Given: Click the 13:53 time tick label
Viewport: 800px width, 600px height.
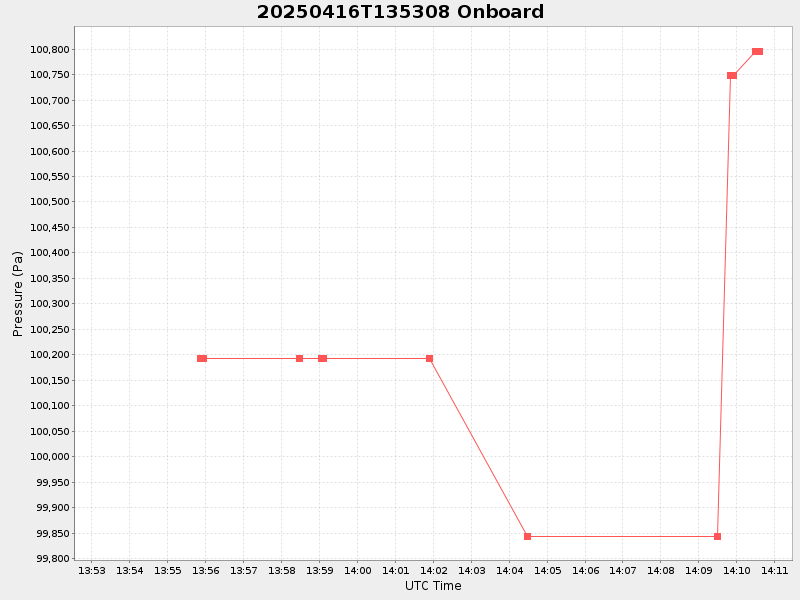Looking at the screenshot, I should point(92,570).
